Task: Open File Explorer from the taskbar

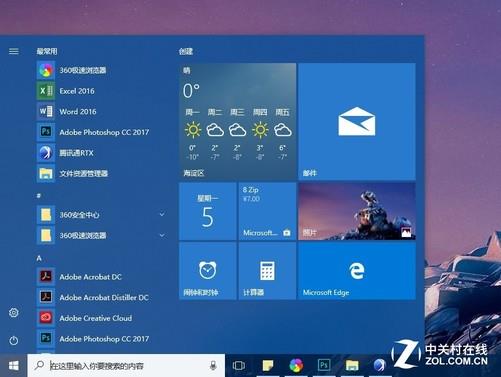Action: (352, 366)
